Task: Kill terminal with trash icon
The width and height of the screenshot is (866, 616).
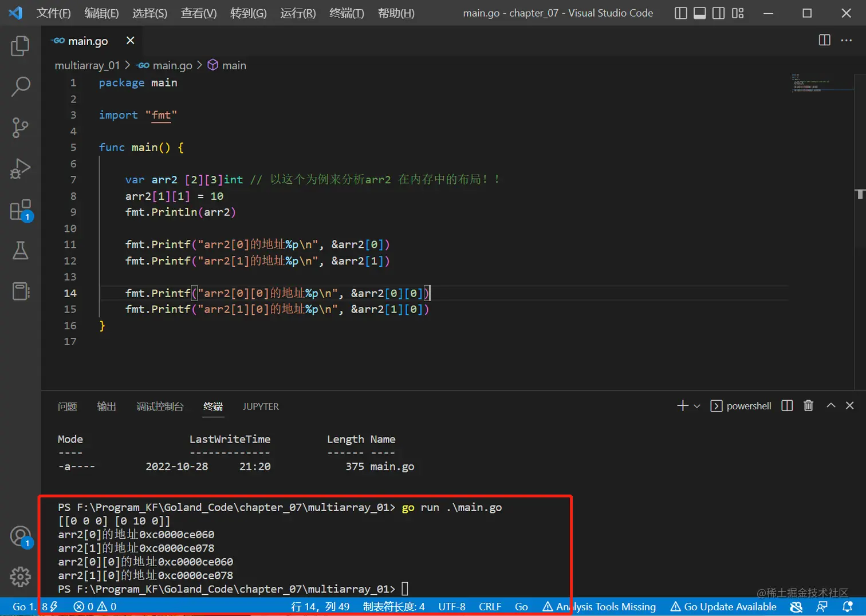Action: point(808,406)
